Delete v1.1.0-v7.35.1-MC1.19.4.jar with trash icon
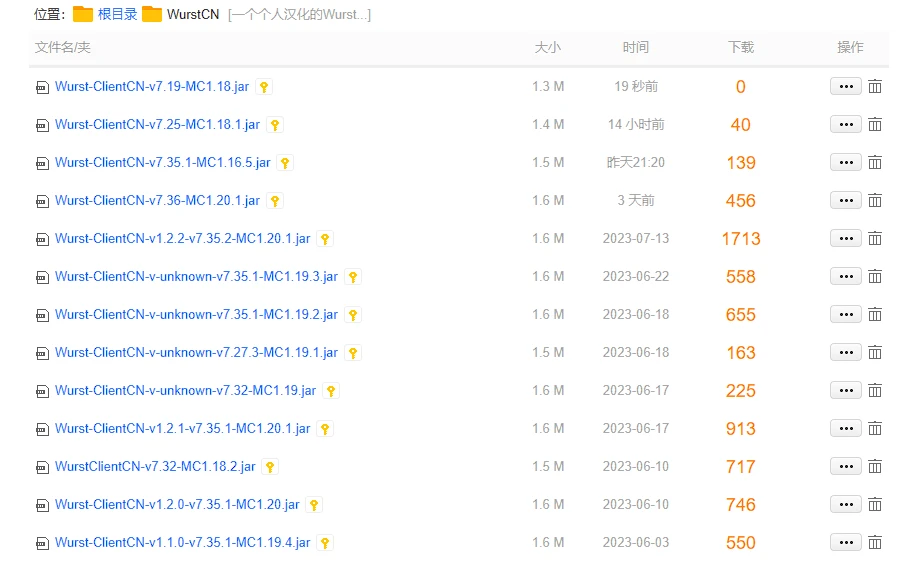Viewport: 919px width, 579px height. pyautogui.click(x=875, y=543)
